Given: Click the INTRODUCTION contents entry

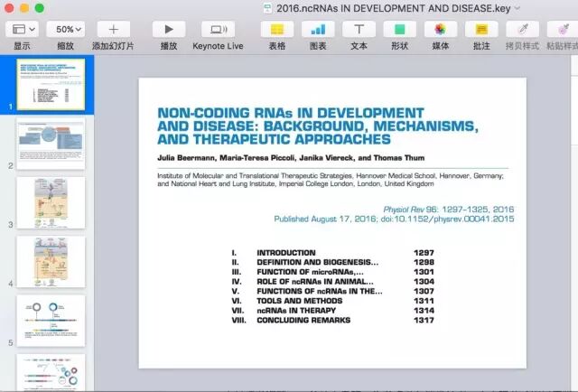Looking at the screenshot, I should [x=286, y=253].
